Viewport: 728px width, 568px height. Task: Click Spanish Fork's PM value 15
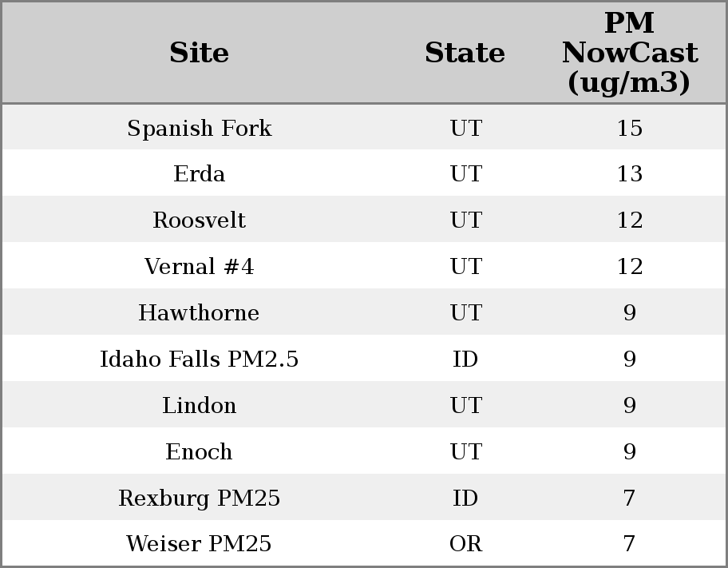pyautogui.click(x=629, y=128)
